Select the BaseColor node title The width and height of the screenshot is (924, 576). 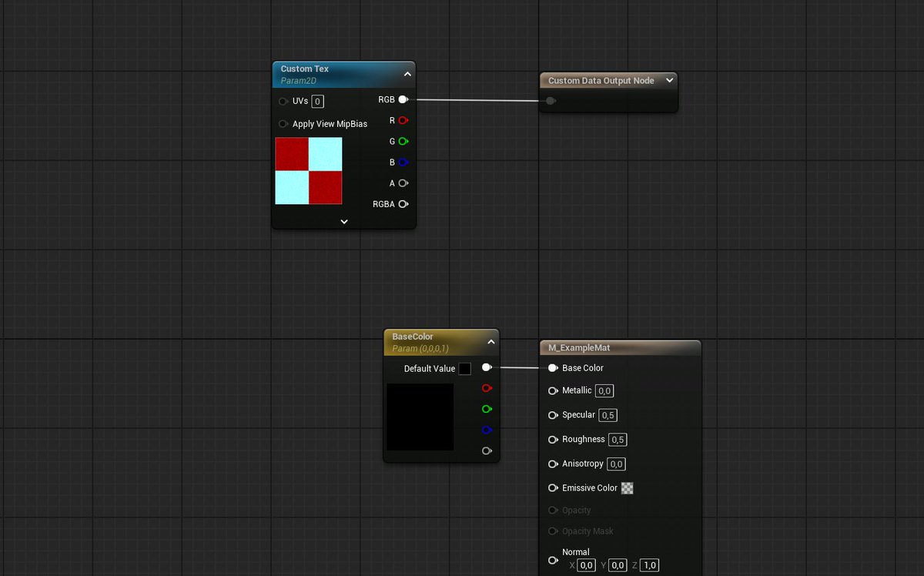[x=413, y=337]
